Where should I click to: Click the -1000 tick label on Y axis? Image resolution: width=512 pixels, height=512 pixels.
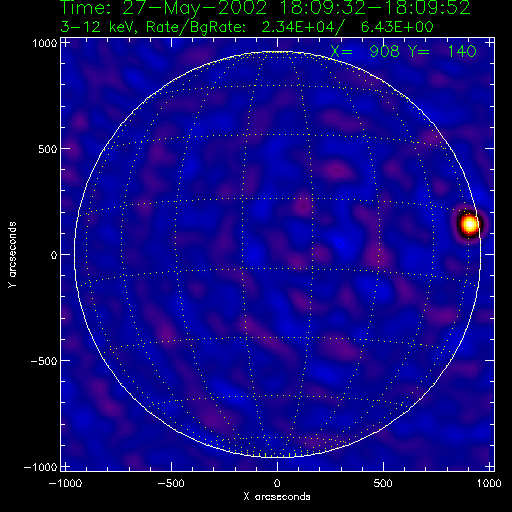pos(40,467)
